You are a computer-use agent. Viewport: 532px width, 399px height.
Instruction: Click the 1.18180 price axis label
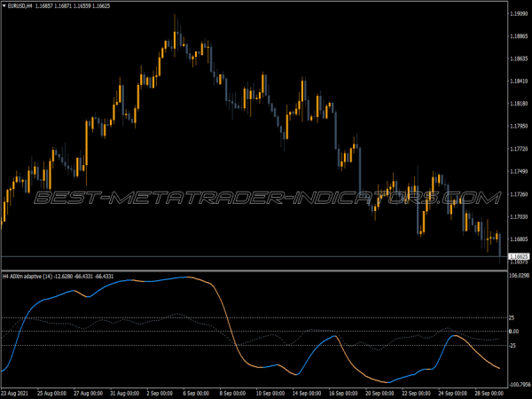(519, 104)
